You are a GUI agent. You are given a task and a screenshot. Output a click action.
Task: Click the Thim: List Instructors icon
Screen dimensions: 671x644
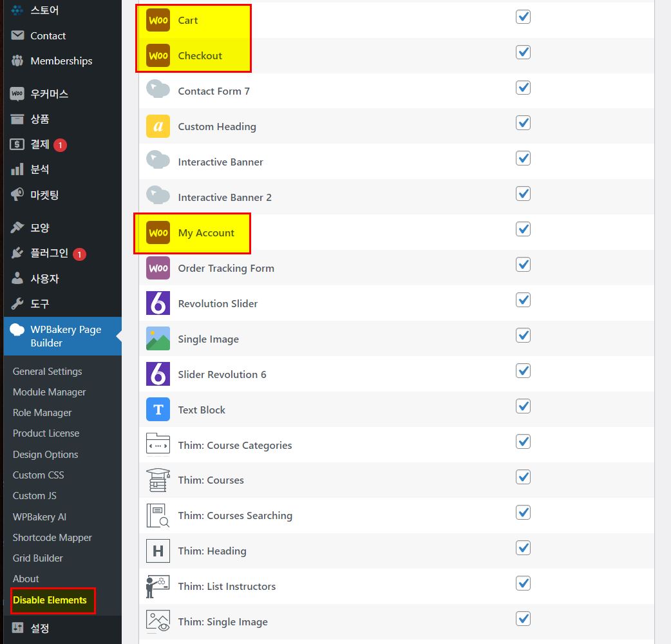click(x=158, y=586)
